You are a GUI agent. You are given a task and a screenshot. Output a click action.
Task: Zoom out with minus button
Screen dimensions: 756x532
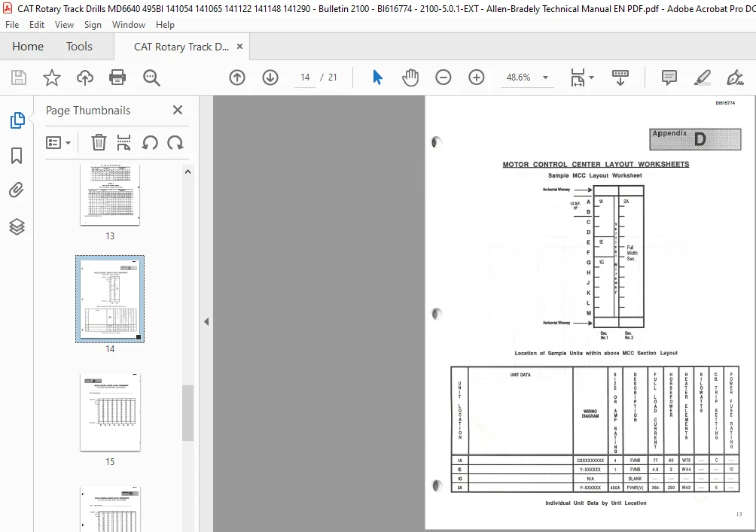pos(443,78)
